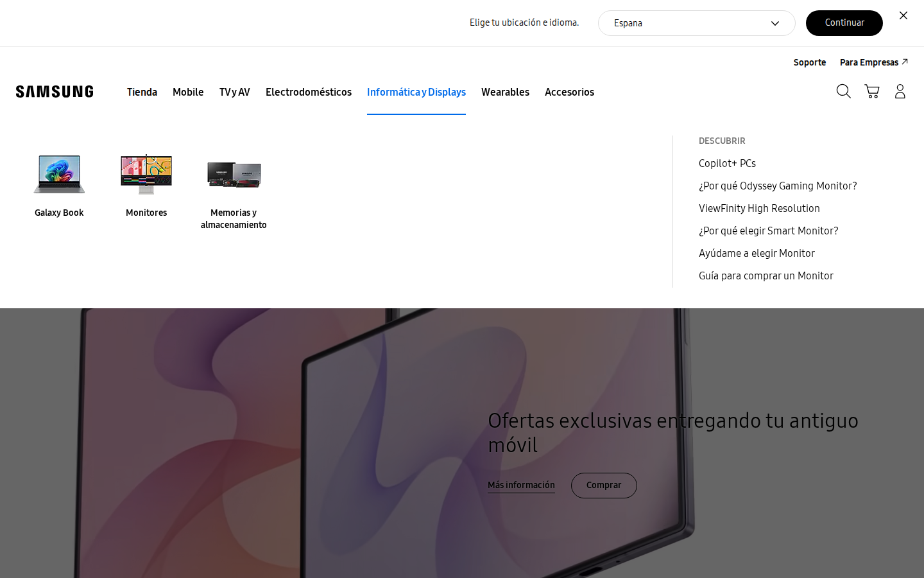
Task: Open the TV y AV menu
Action: pos(235,92)
